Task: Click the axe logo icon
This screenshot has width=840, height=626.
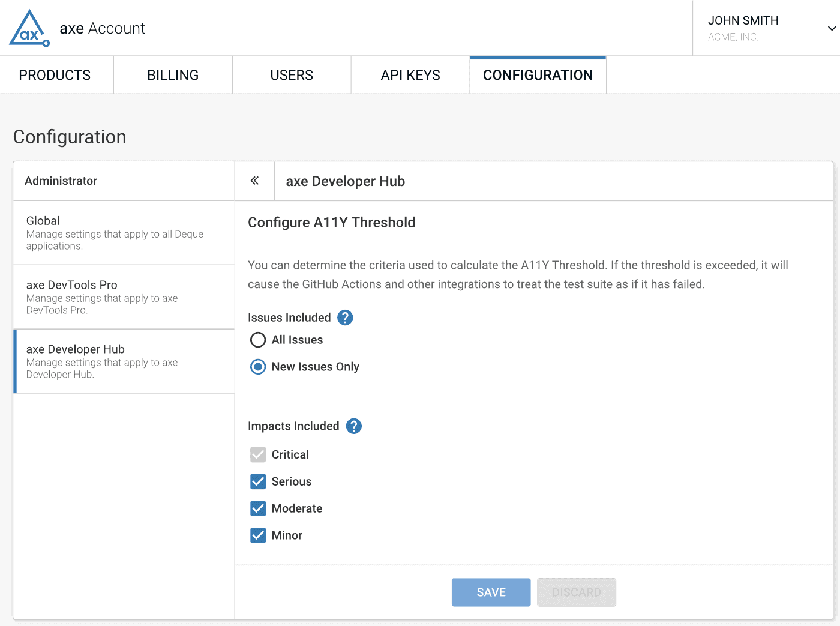Action: coord(29,28)
